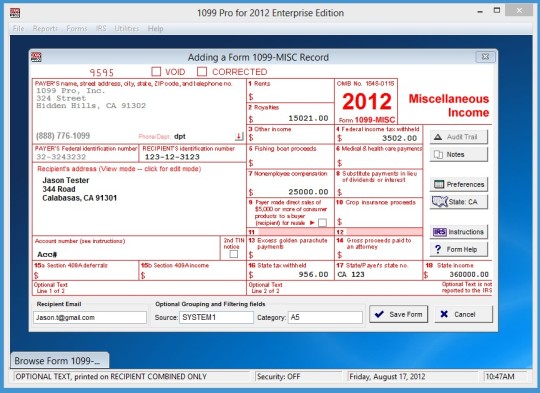
Task: Click payer name 1099 Pro, Inc.
Action: click(71, 91)
